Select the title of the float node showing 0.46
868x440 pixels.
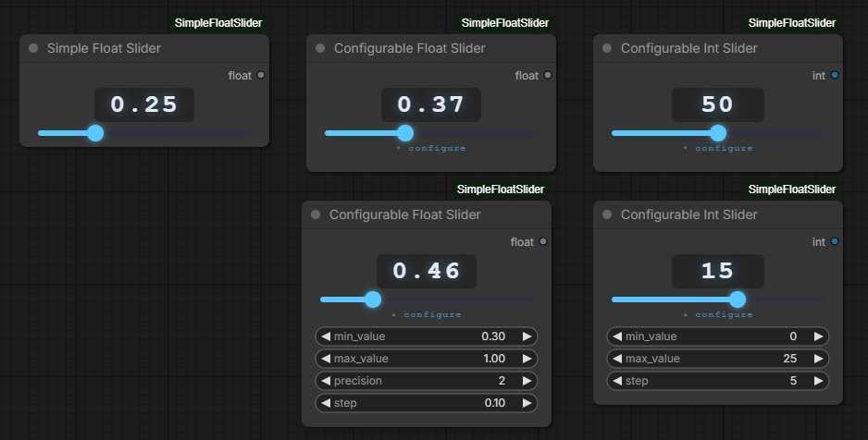tap(405, 214)
